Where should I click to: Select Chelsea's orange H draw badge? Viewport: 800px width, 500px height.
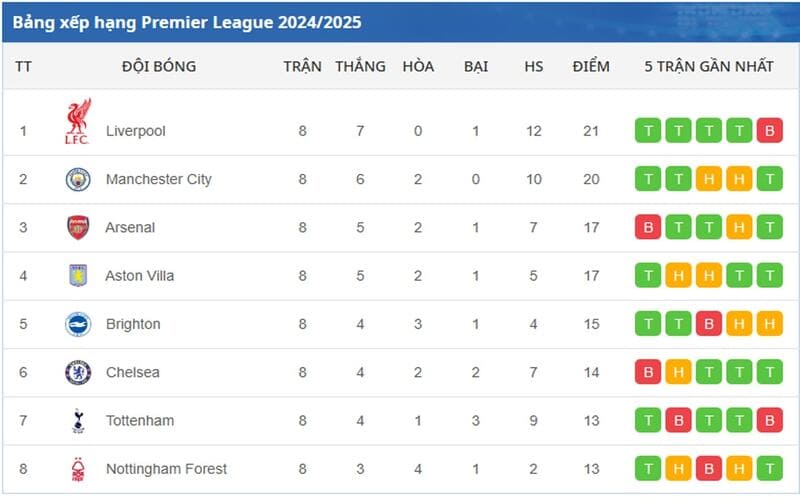679,372
